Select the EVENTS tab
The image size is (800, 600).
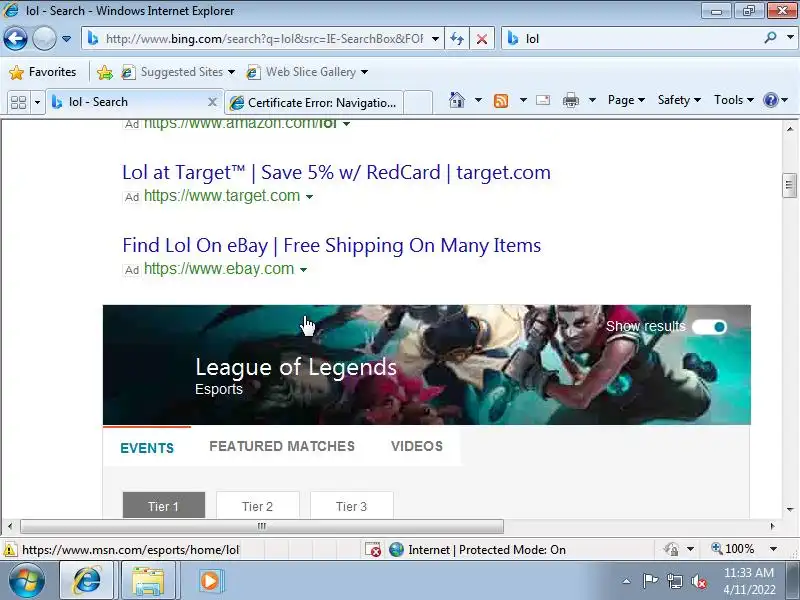pos(147,448)
